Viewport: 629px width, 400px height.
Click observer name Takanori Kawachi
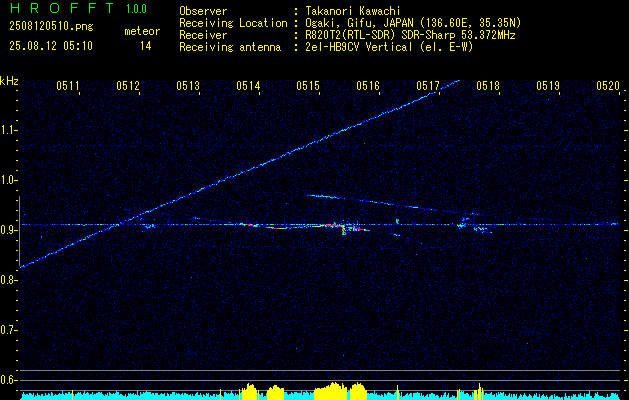click(353, 11)
